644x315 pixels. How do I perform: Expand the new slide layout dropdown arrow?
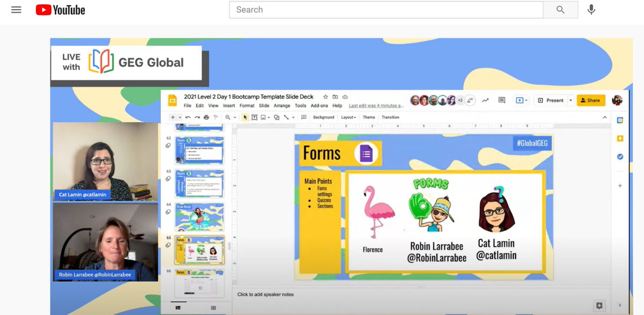(x=179, y=117)
